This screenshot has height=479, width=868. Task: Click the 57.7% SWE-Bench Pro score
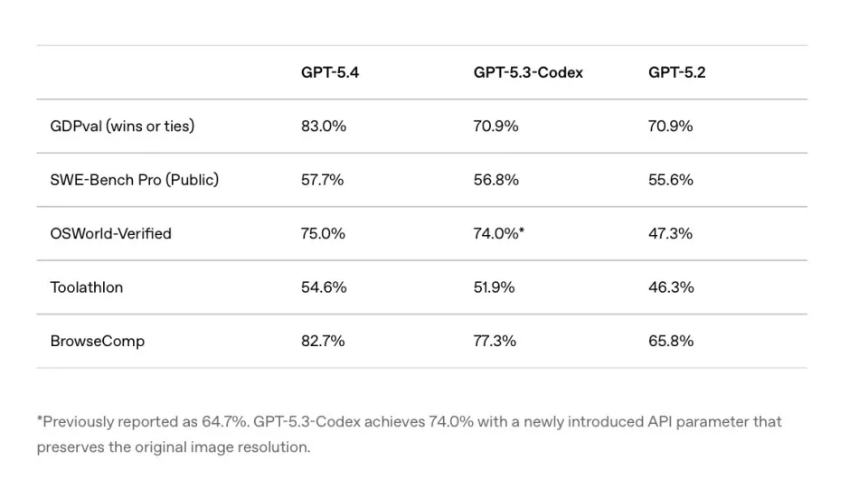point(323,179)
